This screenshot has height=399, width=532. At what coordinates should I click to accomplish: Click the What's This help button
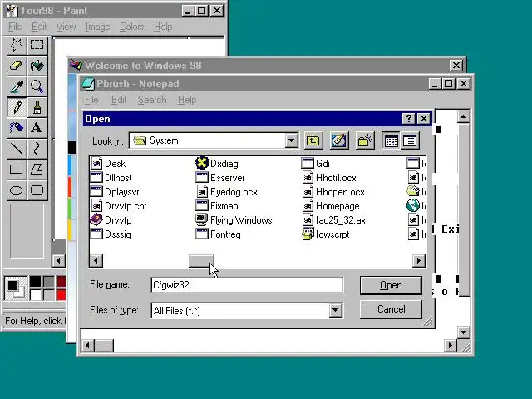(x=409, y=118)
